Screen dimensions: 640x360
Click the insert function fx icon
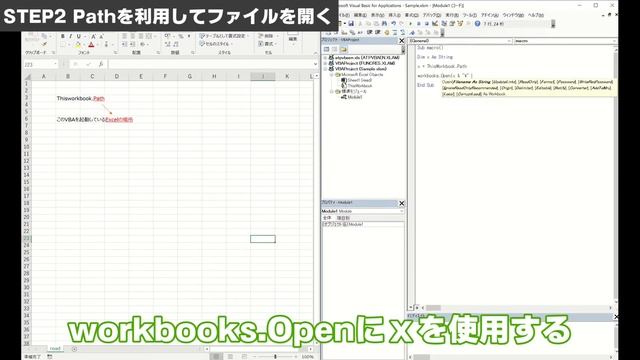101,64
